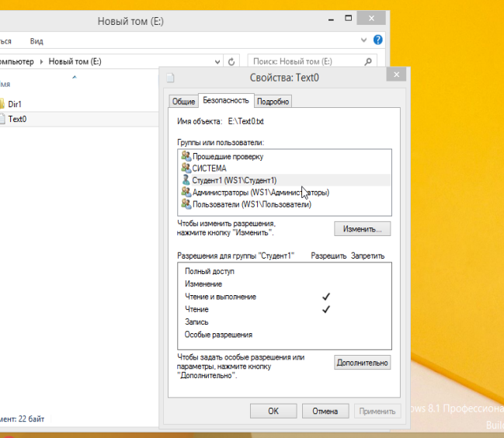The height and width of the screenshot is (438, 504).
Task: Expand the breadcrumb arrow before Новый том (E:)
Action: click(x=43, y=61)
